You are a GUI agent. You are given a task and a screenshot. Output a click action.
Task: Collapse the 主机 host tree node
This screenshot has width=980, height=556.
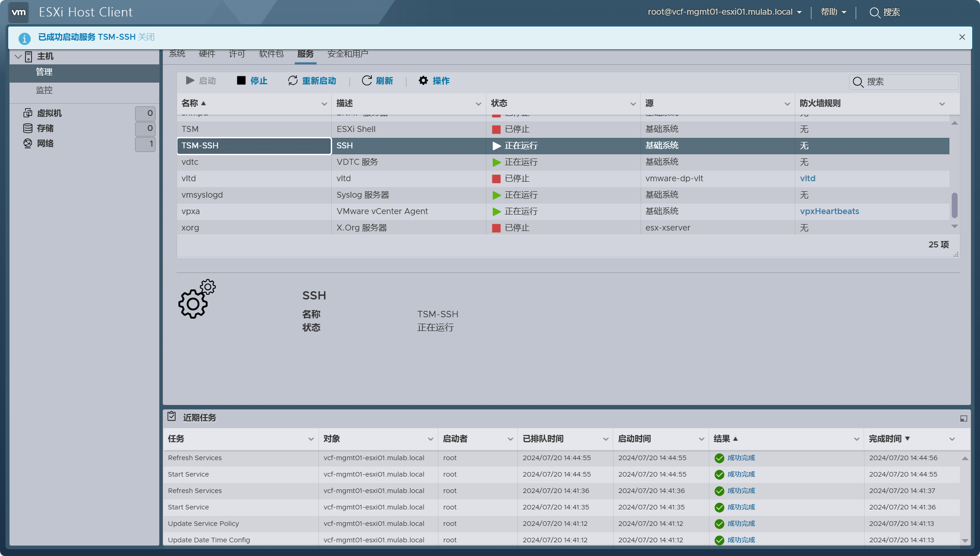coord(18,57)
